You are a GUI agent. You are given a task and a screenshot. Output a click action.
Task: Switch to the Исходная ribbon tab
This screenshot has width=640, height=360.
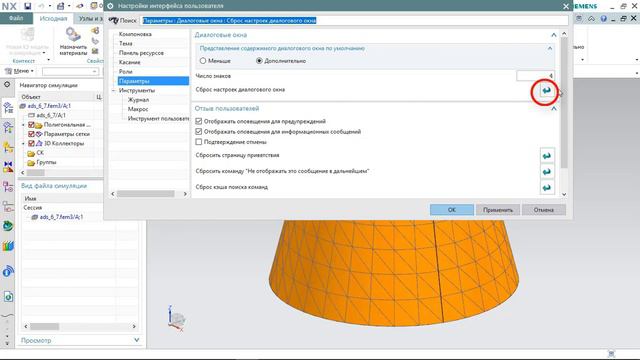point(53,18)
